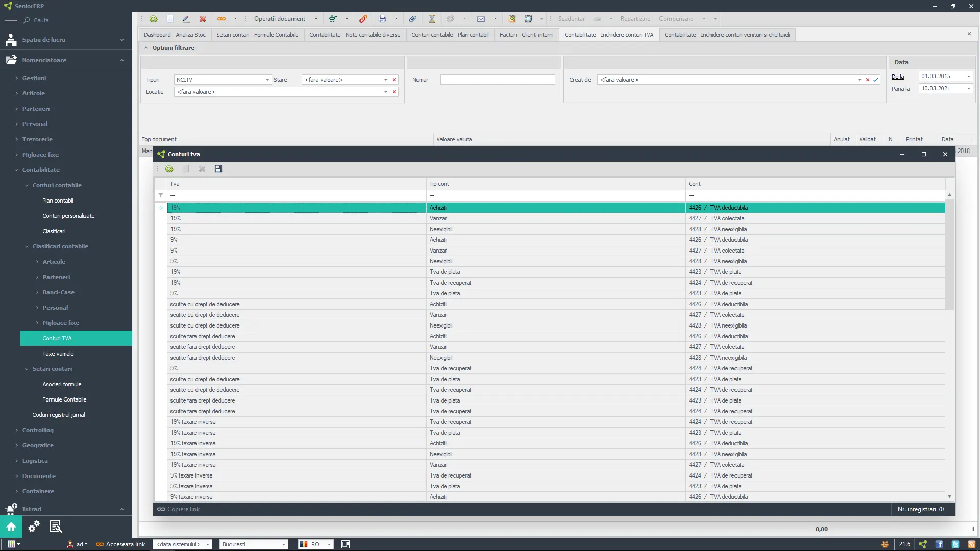Expand the Gestiuni tree node
This screenshot has width=980, height=551.
coord(17,78)
